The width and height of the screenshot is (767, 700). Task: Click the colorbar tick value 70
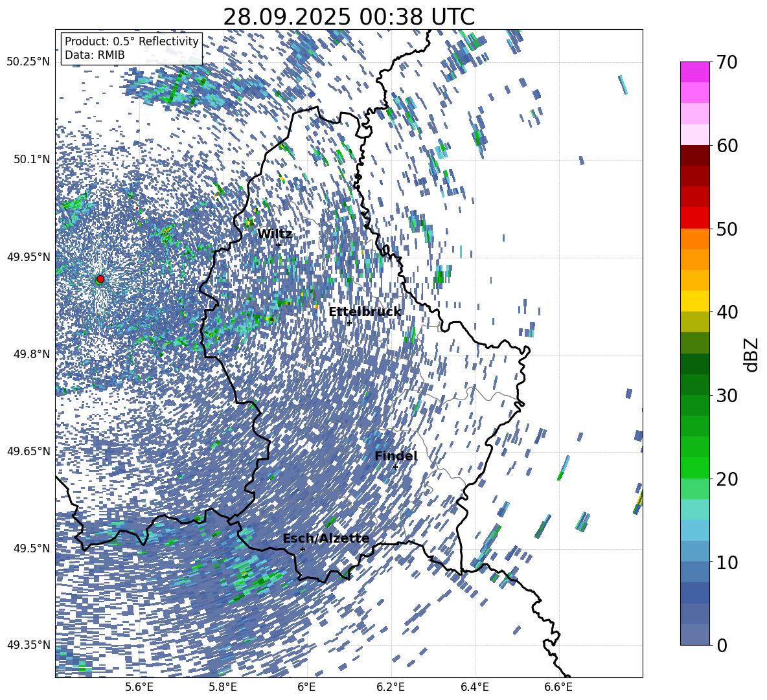(x=726, y=62)
